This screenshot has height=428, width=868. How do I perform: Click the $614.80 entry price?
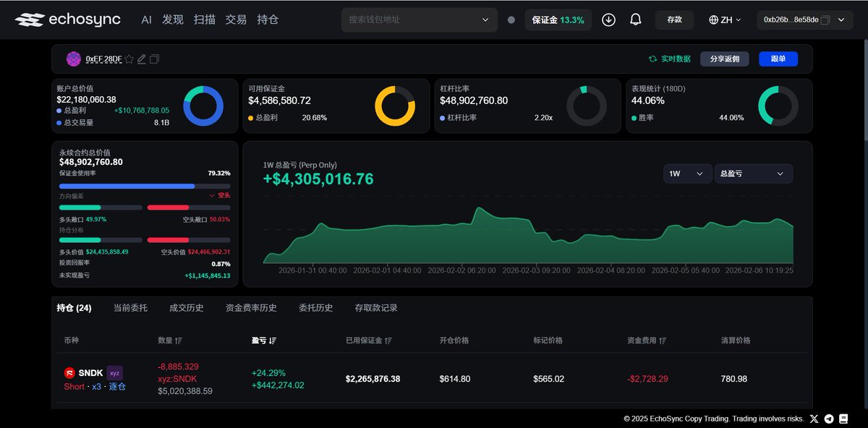[x=455, y=379]
